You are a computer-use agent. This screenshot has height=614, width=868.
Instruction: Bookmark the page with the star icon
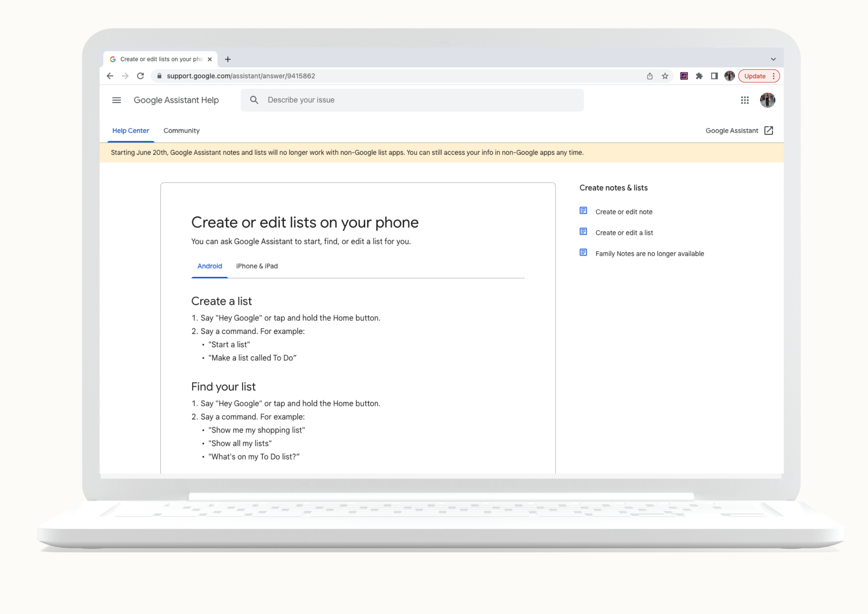665,76
